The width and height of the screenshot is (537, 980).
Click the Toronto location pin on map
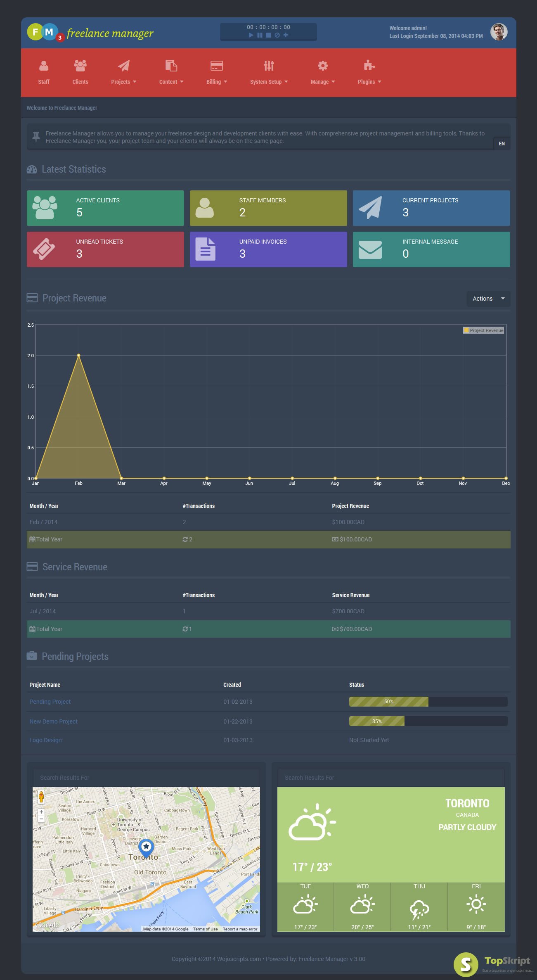(146, 848)
